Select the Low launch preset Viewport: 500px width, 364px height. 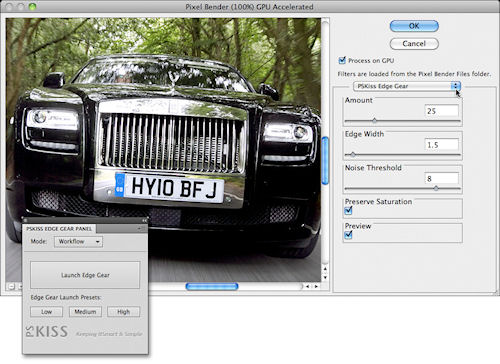46,312
